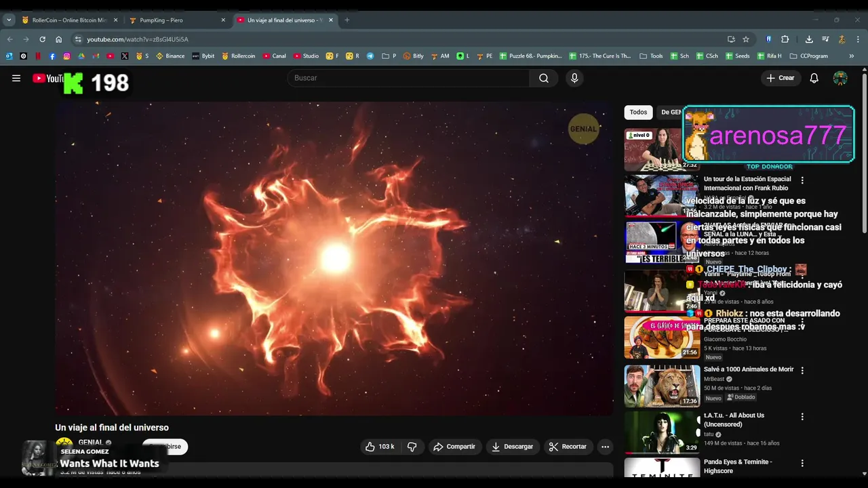Screen dimensions: 868x488
Task: Click the GENIAL watermark in the video
Action: coord(583,129)
